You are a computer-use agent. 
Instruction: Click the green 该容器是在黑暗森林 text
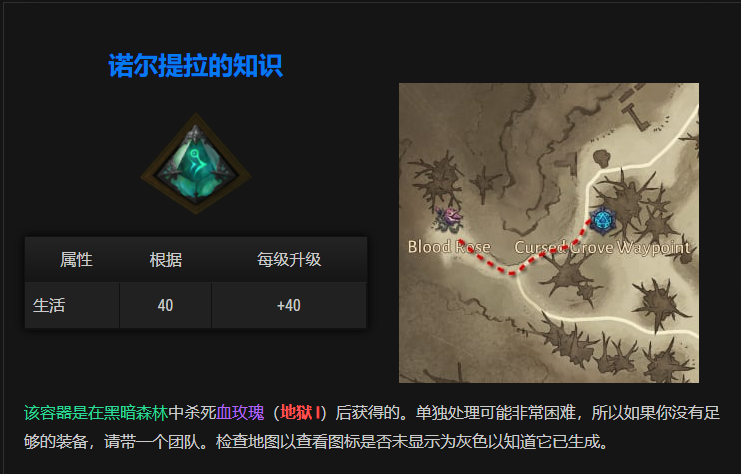pos(96,413)
